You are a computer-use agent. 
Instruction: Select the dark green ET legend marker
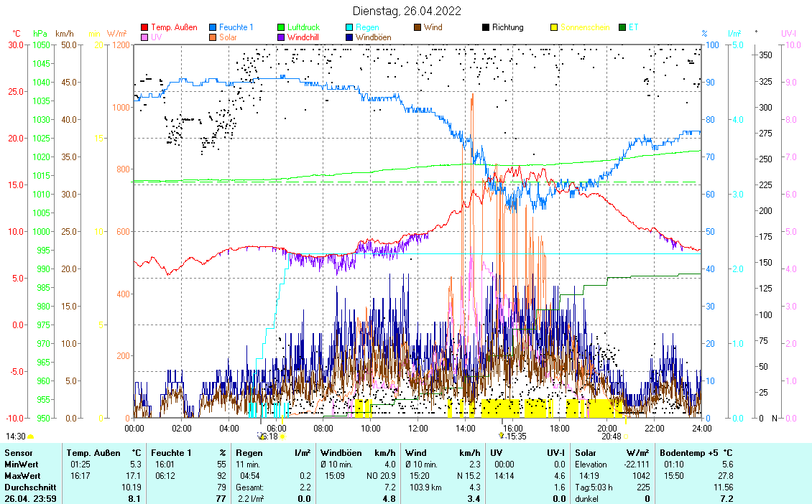(x=623, y=27)
